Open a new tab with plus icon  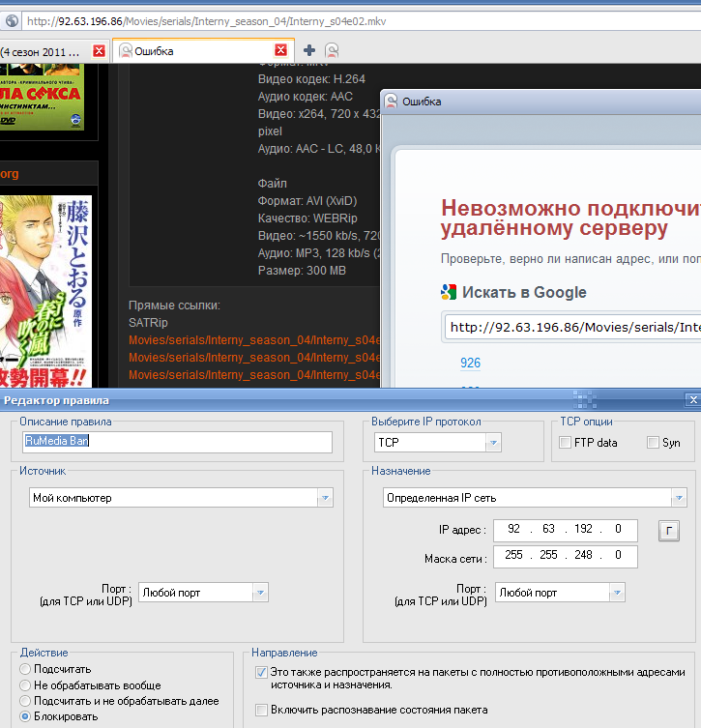click(309, 50)
